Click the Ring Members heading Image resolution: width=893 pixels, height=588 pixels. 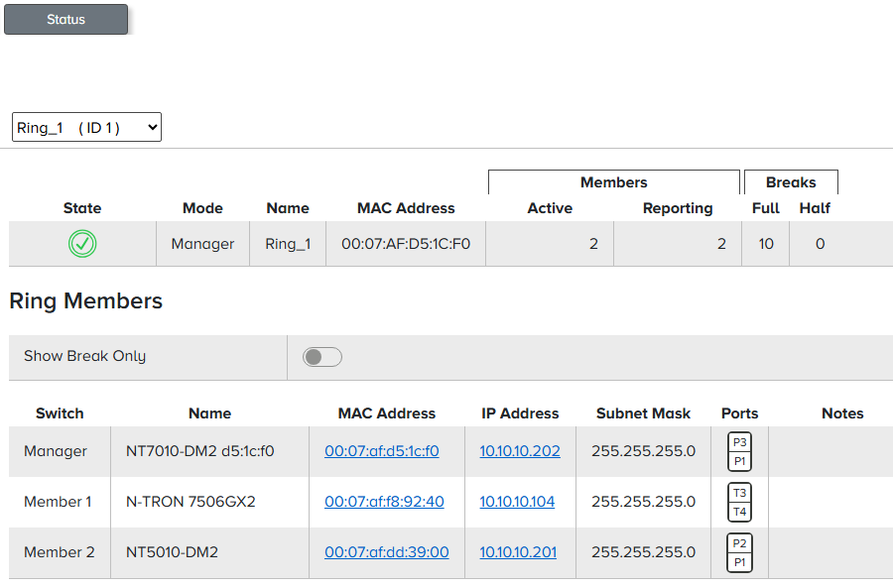86,300
